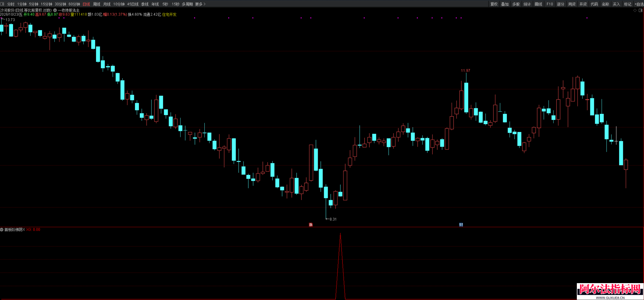Screen dimensions: 644x300
Task: Add stock via +自选 button
Action: point(639,4)
